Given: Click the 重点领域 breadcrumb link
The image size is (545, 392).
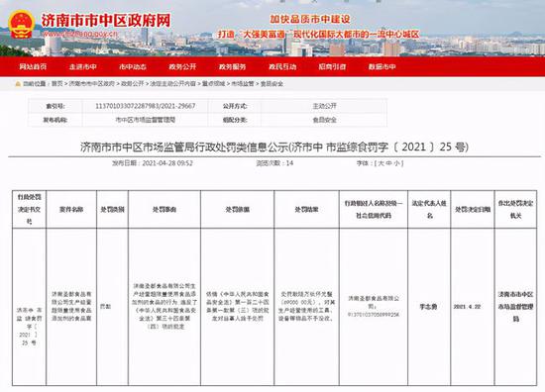Looking at the screenshot, I should pyautogui.click(x=213, y=84).
